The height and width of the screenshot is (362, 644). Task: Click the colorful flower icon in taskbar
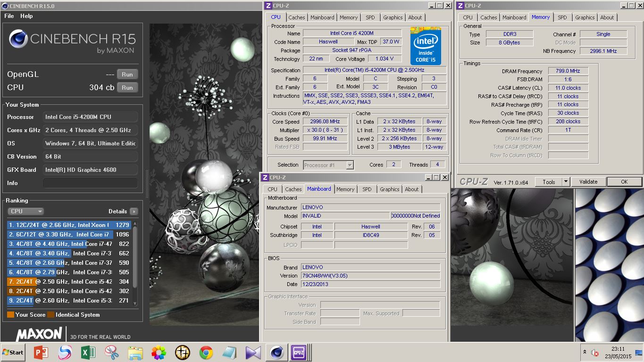[x=159, y=353]
